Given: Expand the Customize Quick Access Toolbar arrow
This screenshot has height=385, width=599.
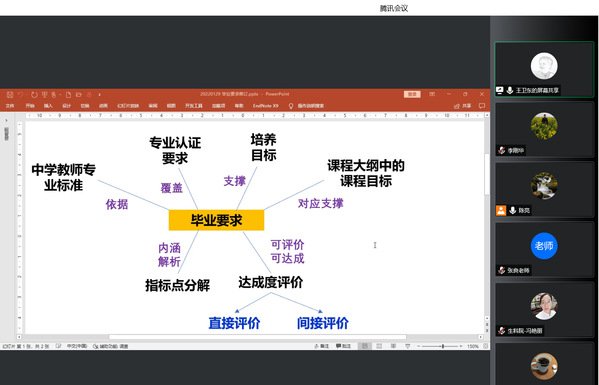Looking at the screenshot, I should [99, 94].
